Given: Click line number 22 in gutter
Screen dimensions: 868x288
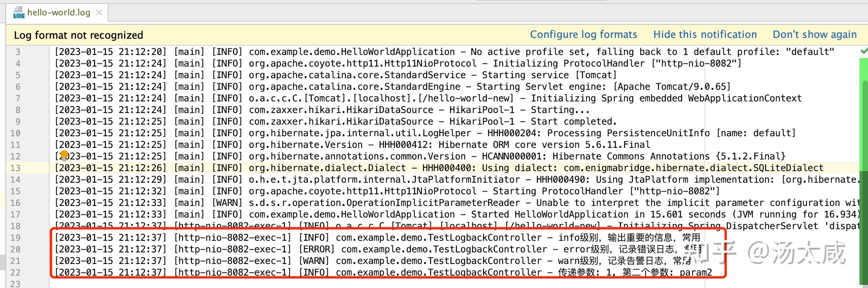Looking at the screenshot, I should tap(15, 273).
